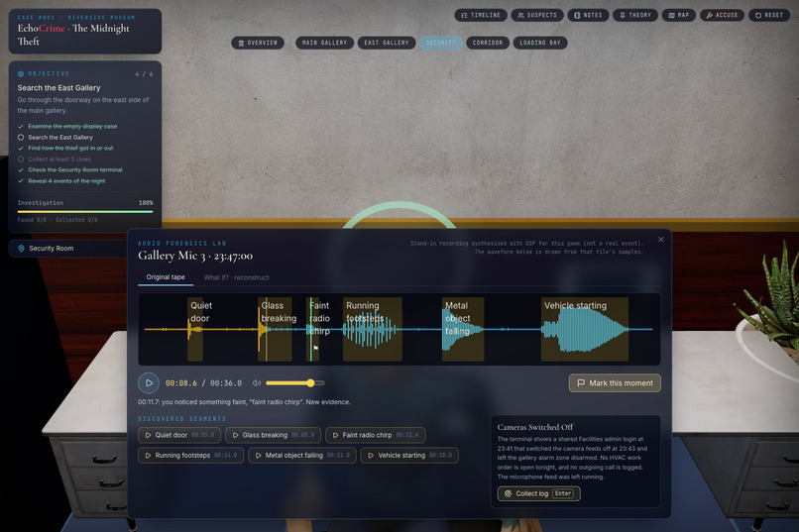Click the Theory button's lightbulb icon

623,15
